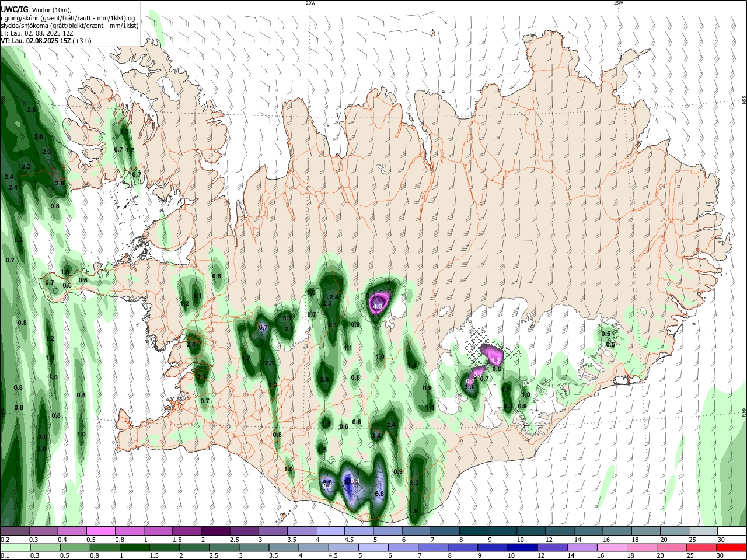747x560 pixels.
Task: Pick the darkest navy 10–12 rain legend swatch
Action: pyautogui.click(x=523, y=547)
